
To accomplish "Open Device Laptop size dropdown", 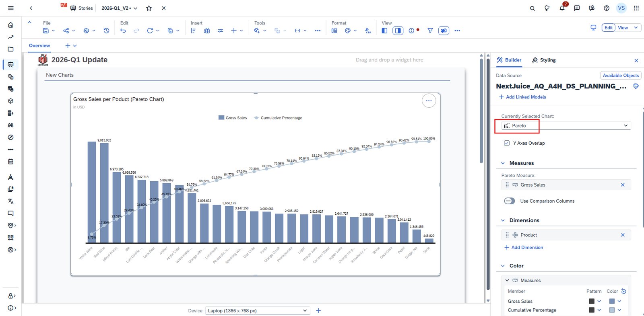I will [x=258, y=311].
